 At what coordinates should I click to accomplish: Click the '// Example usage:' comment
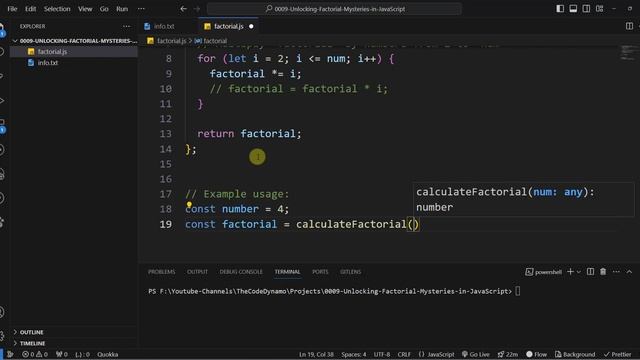click(237, 194)
